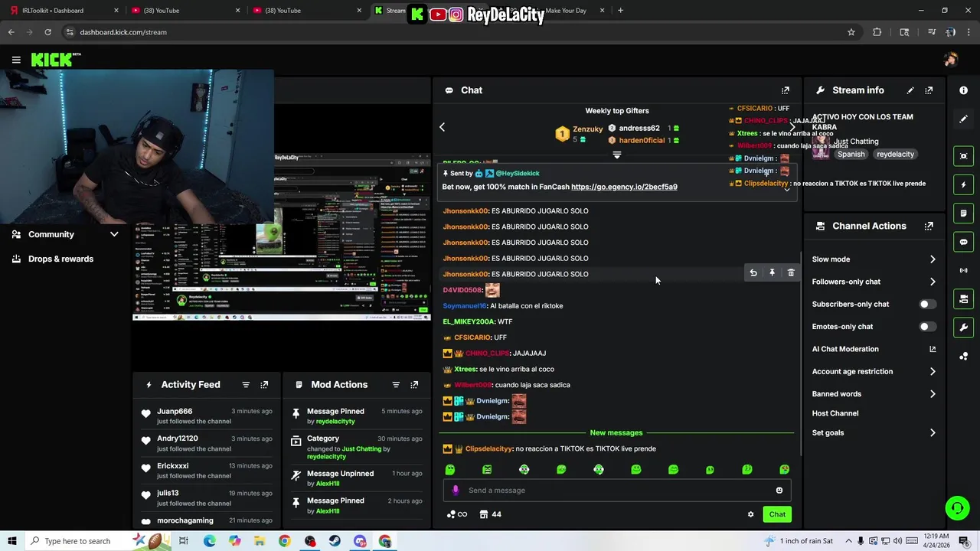Click the Send a message field
Image resolution: width=980 pixels, height=551 pixels.
(x=616, y=491)
